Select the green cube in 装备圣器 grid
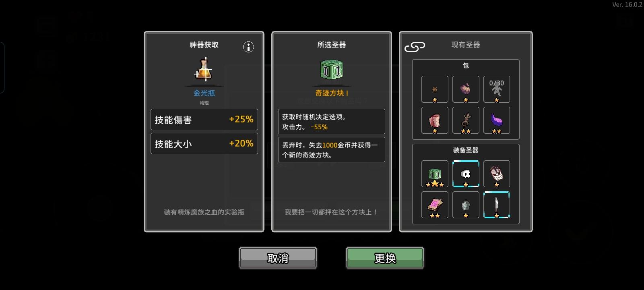Screen dimensions: 644x290 point(435,174)
